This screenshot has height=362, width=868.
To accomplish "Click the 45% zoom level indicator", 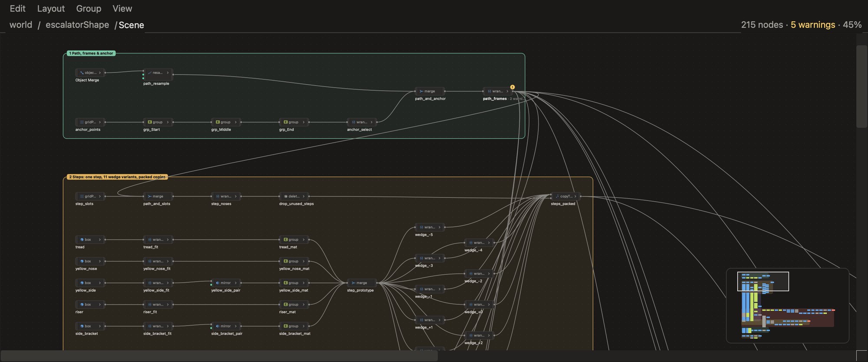I will 852,25.
